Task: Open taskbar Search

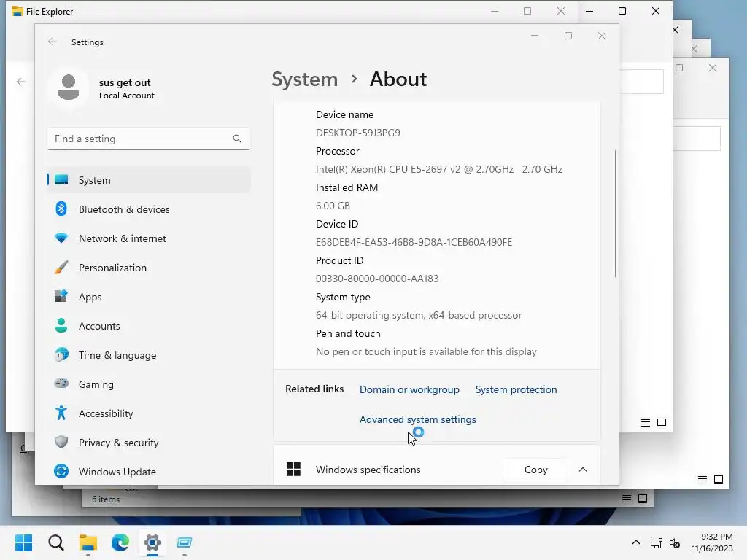Action: tap(55, 542)
